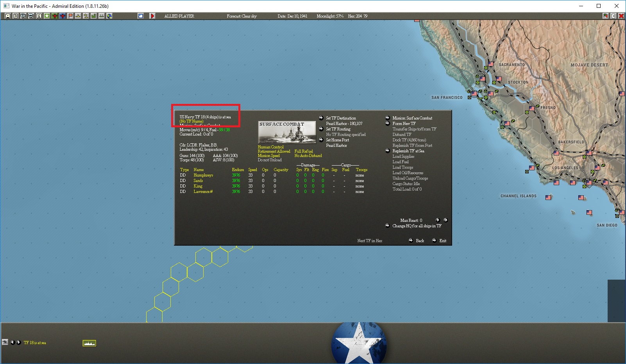Viewport: 626px width, 364px height.
Task: Select destroyer Lawrence# in ship list
Action: click(203, 192)
